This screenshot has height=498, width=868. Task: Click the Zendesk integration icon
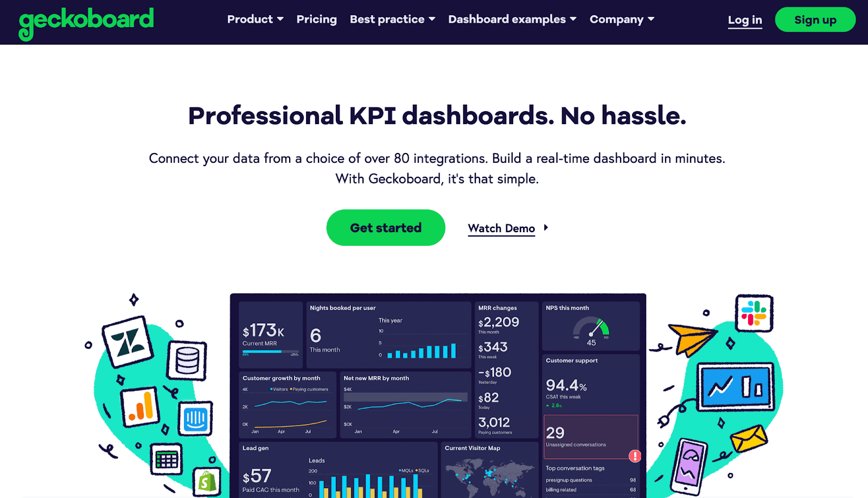point(127,342)
